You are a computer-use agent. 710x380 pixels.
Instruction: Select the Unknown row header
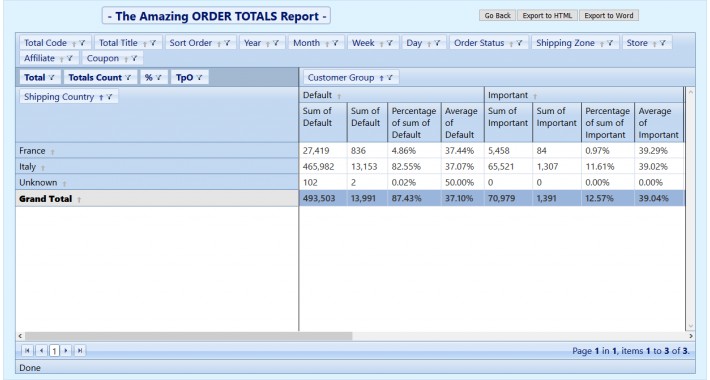(157, 183)
